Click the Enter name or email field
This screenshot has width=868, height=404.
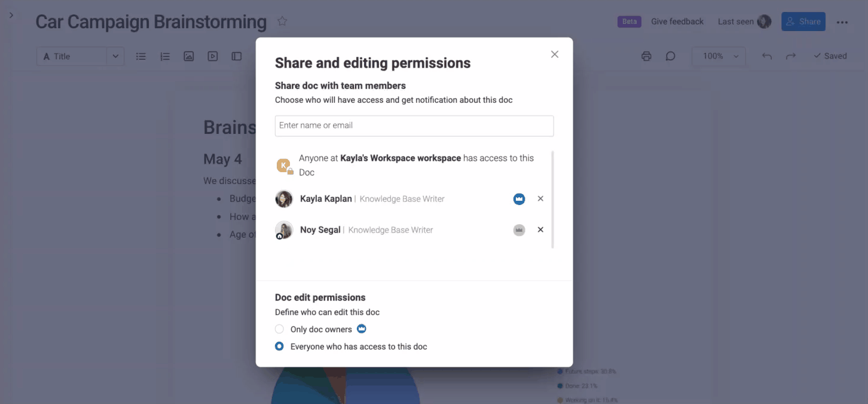pos(414,126)
